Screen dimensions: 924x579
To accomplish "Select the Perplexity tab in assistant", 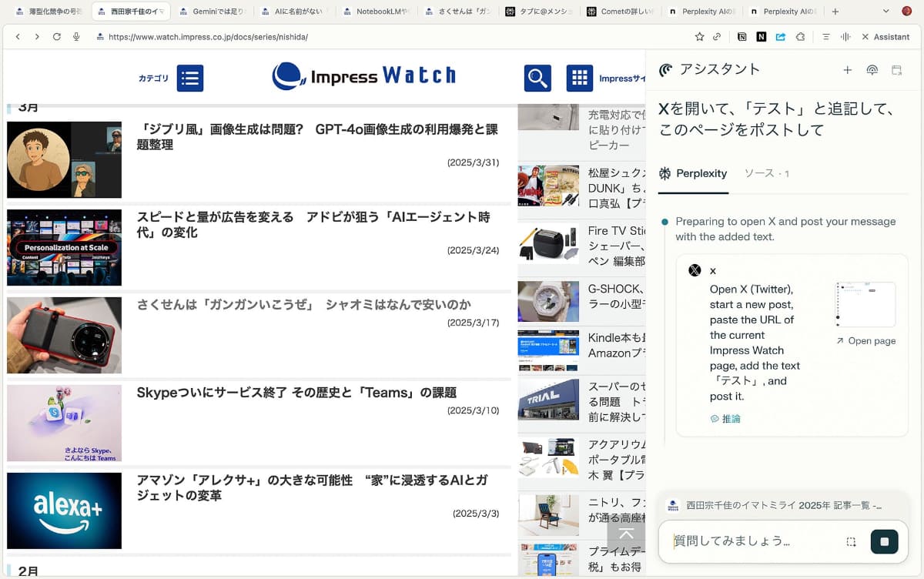I will (x=693, y=173).
